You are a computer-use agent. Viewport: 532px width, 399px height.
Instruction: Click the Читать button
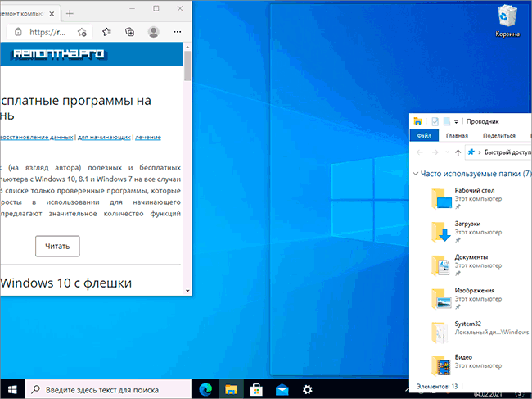click(x=57, y=246)
